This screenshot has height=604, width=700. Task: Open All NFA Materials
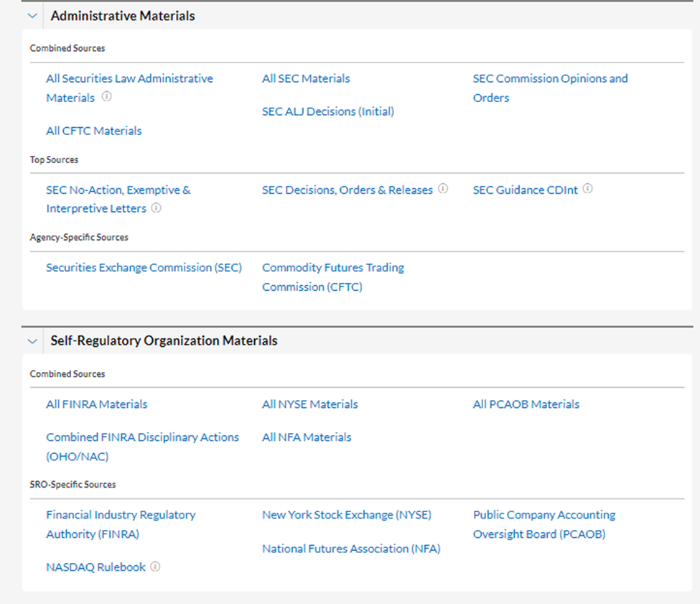coord(307,437)
